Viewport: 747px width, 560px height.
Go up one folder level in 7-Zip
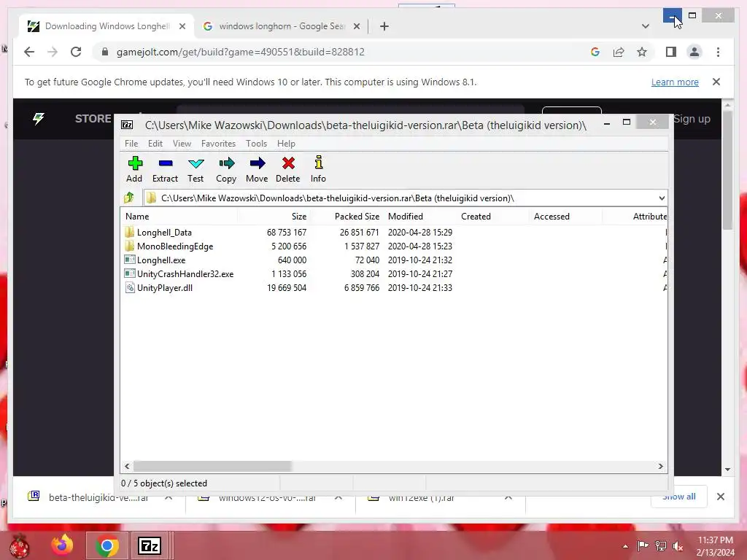(129, 198)
